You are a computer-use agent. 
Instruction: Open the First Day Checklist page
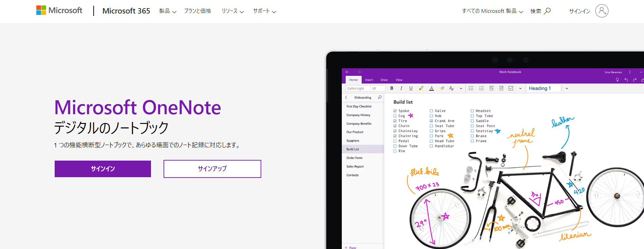coord(359,106)
